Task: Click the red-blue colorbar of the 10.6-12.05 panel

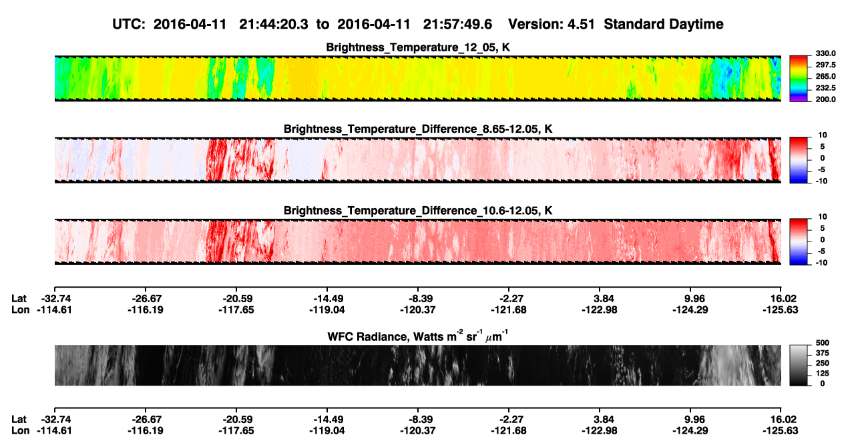Action: point(799,242)
